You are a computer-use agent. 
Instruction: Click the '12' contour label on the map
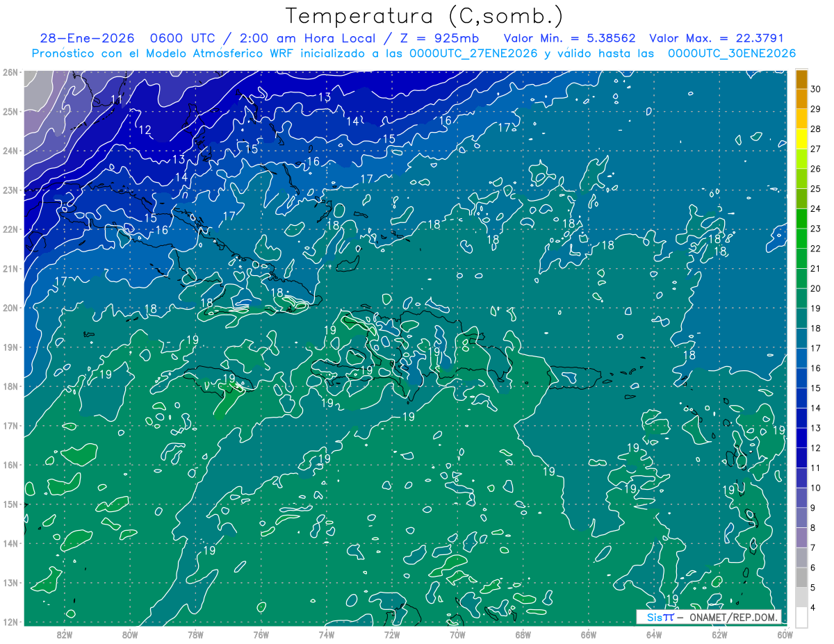click(x=145, y=130)
